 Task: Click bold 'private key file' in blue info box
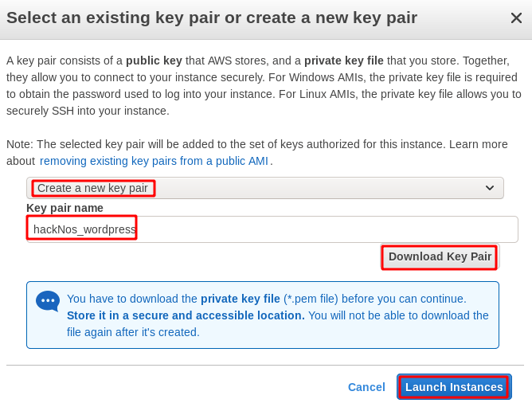241,299
